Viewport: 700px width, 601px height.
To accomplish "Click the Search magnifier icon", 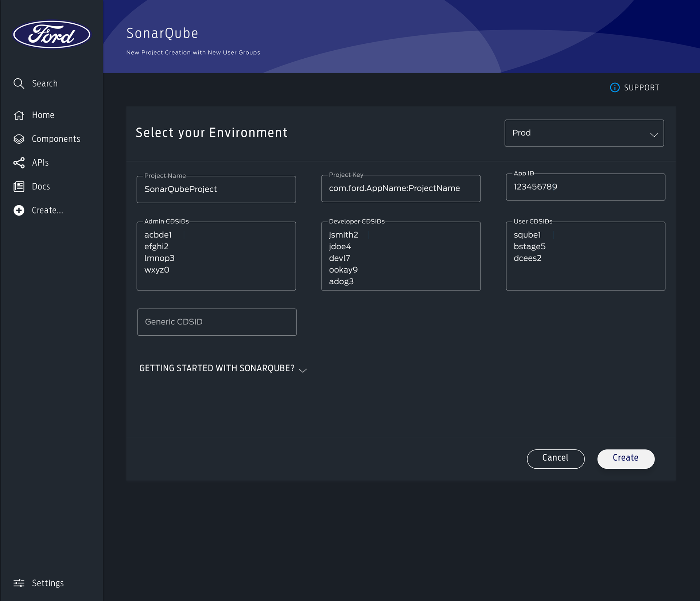I will click(19, 83).
